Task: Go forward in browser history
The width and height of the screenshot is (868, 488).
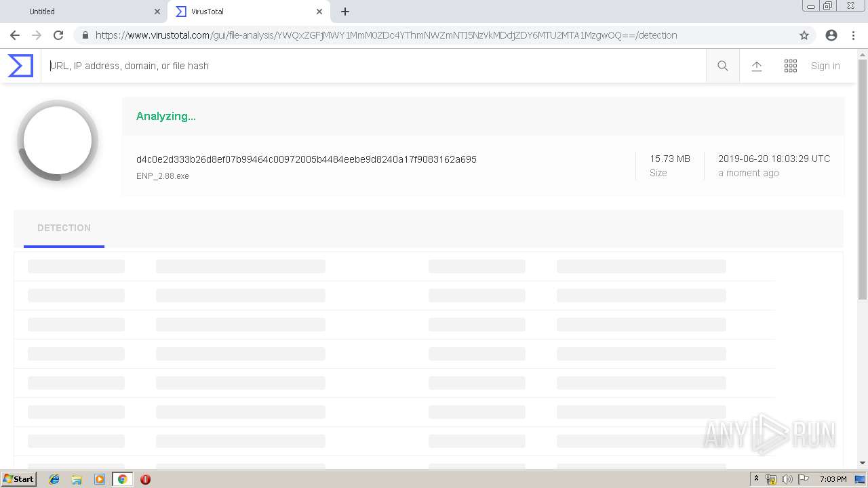Action: pos(37,35)
